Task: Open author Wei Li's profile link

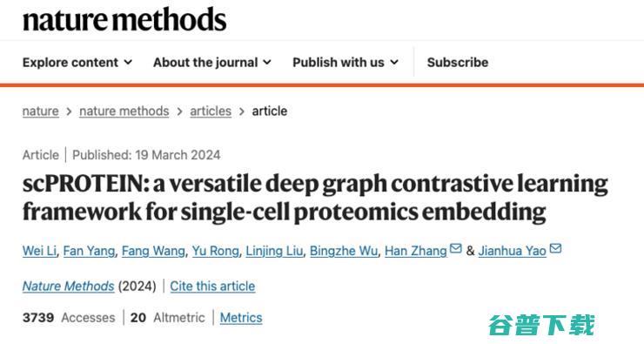Action: (39, 251)
